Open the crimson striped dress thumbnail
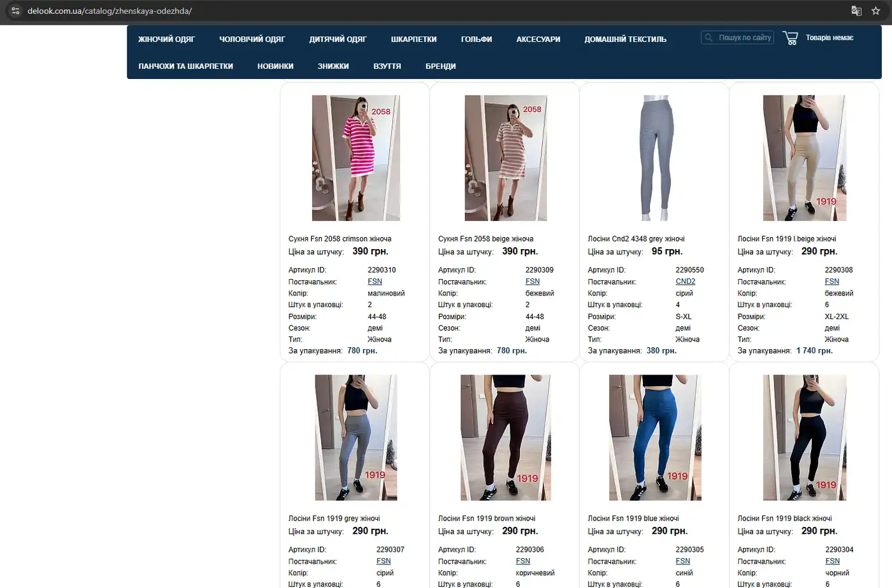 tap(356, 158)
